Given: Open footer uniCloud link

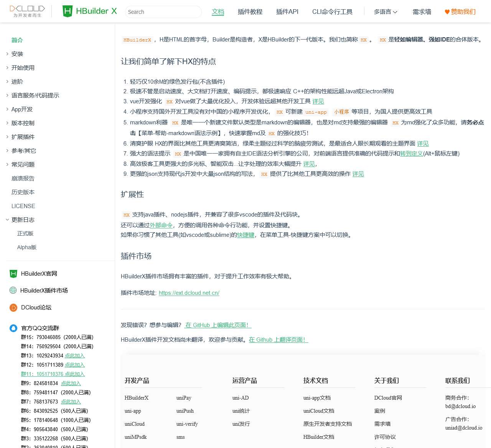Looking at the screenshot, I should [135, 424].
